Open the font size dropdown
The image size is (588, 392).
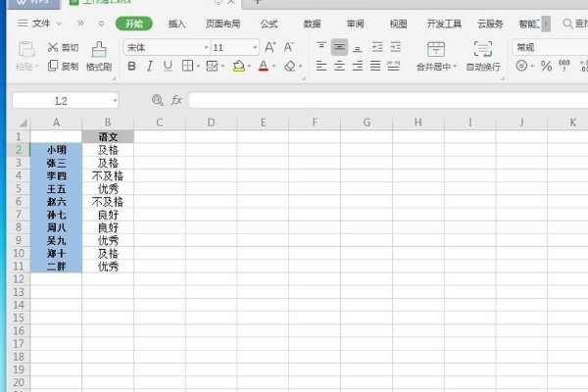click(255, 48)
